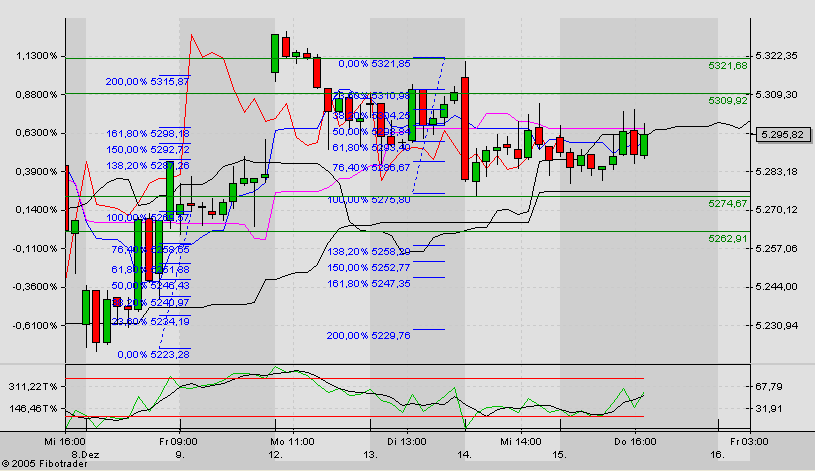Click the 5.309,30 right axis price
Viewport: 815px width, 471px height.
pos(776,95)
